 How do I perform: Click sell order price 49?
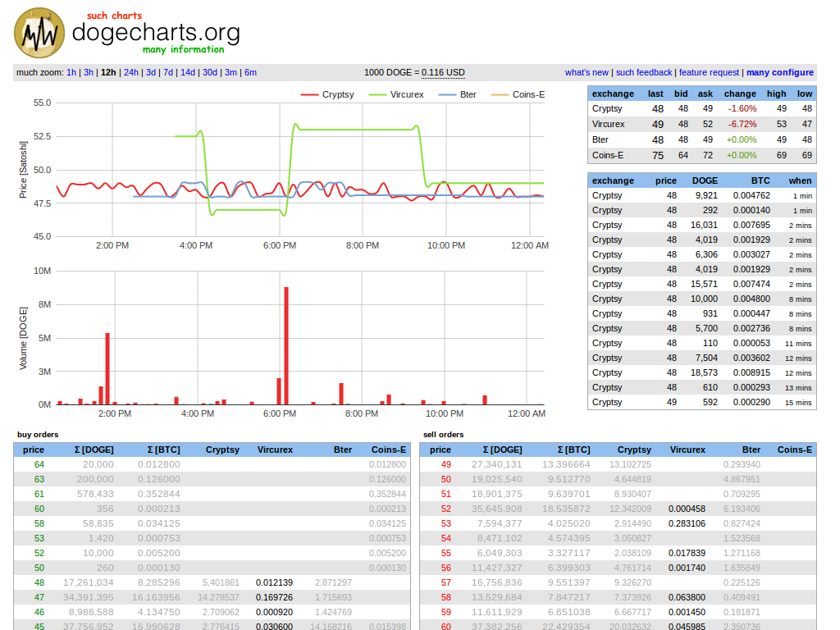click(445, 464)
